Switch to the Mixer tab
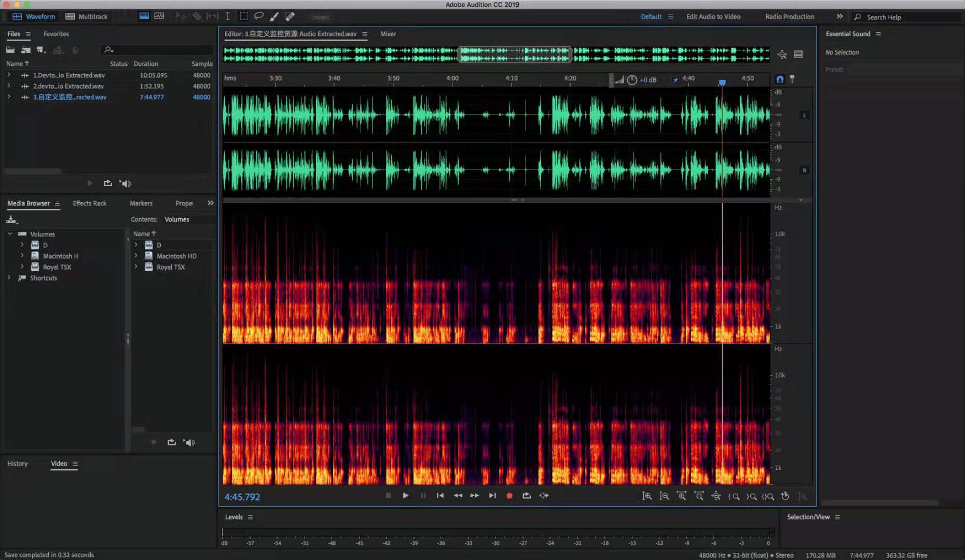This screenshot has width=965, height=560. coord(388,34)
